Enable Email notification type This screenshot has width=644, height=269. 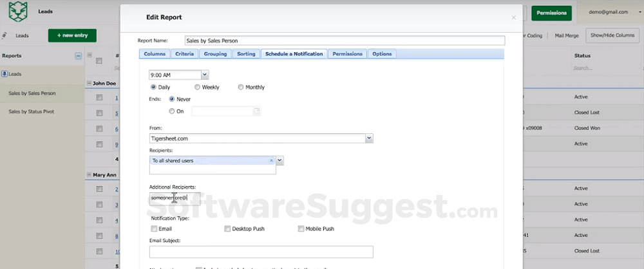(x=154, y=228)
